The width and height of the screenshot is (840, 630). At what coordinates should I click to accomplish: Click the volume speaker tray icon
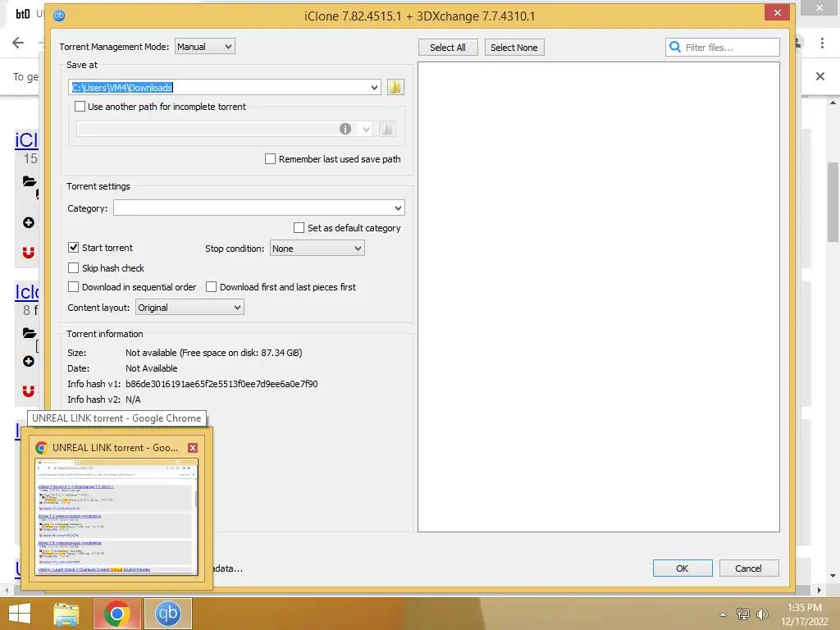762,614
